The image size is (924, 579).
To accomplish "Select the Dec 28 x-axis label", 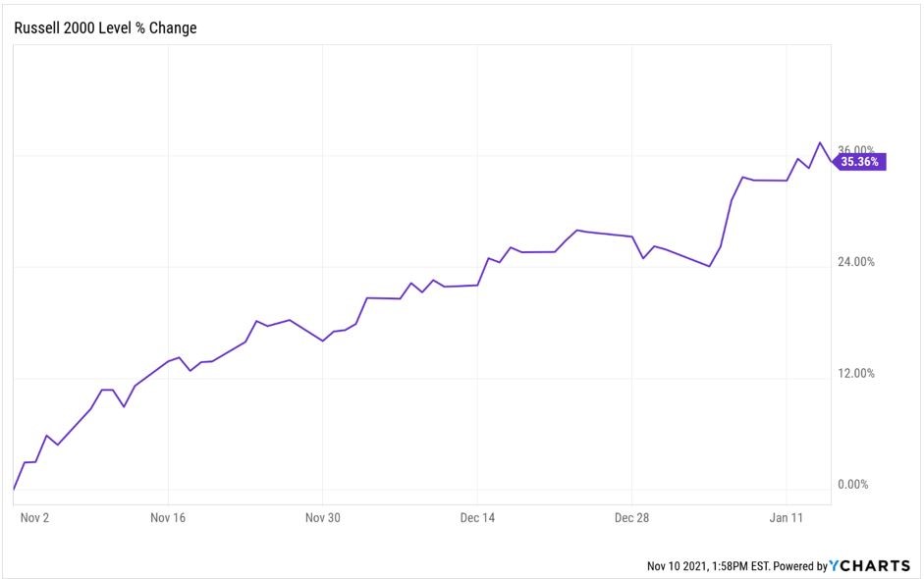I will click(631, 516).
